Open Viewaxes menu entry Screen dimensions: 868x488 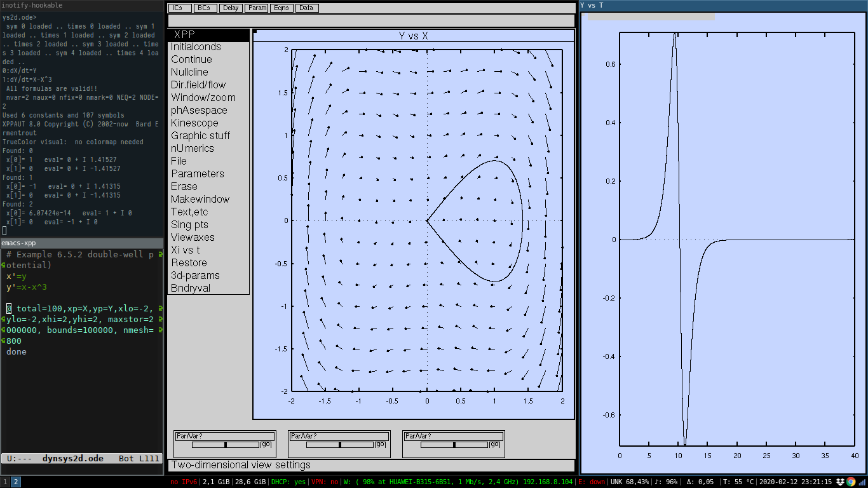tap(208, 238)
